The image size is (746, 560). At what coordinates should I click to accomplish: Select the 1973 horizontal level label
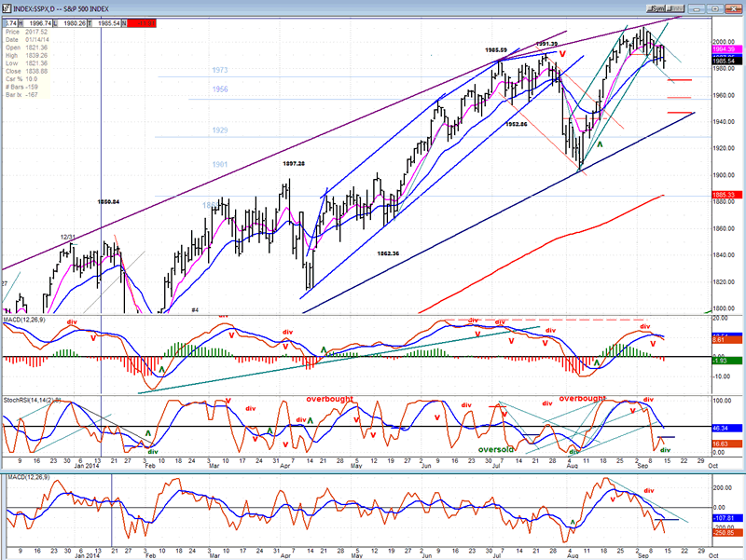click(220, 71)
